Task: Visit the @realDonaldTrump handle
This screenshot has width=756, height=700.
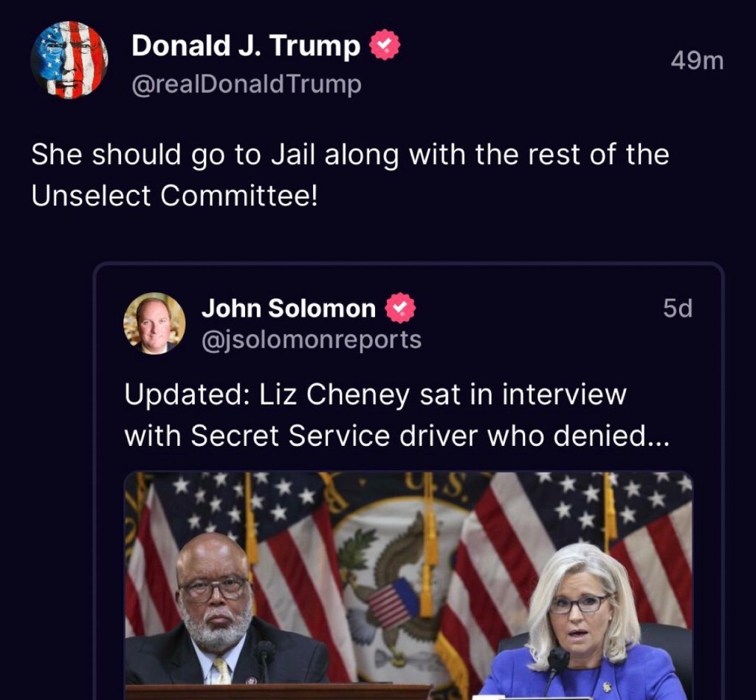Action: tap(246, 85)
